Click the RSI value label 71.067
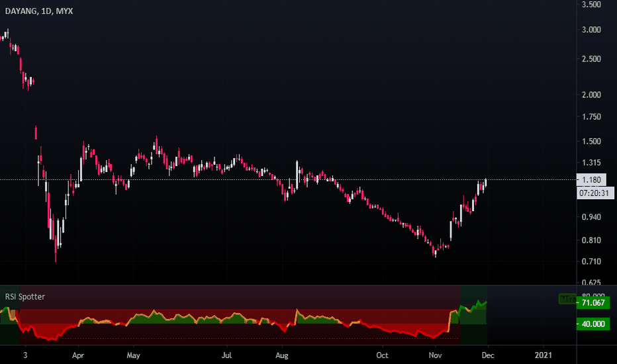Screen dimensions: 617x364 pos(593,302)
